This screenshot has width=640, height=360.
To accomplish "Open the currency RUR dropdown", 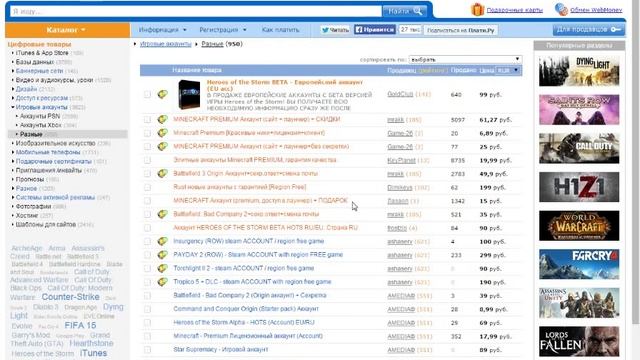I will [x=507, y=71].
